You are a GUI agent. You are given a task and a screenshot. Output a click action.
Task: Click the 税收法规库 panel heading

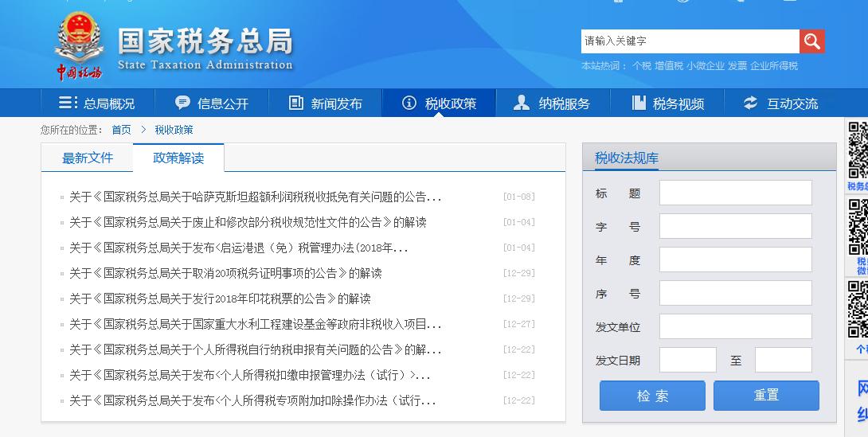627,158
